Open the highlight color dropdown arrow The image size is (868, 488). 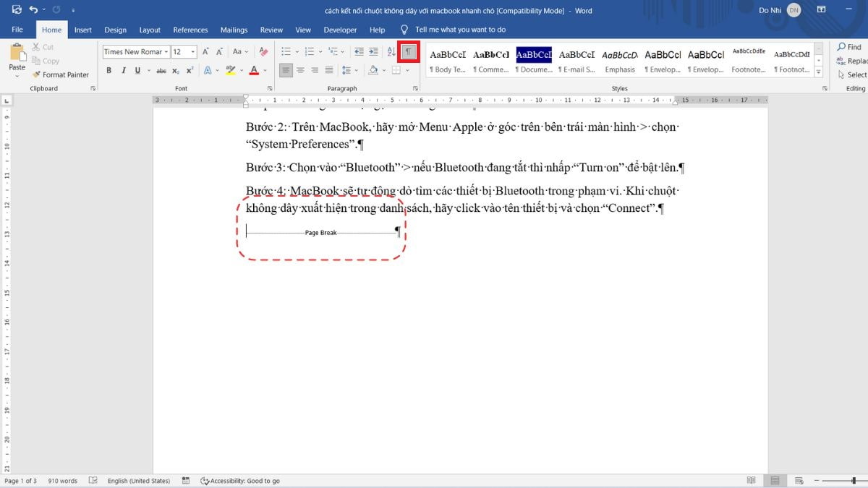(x=241, y=70)
